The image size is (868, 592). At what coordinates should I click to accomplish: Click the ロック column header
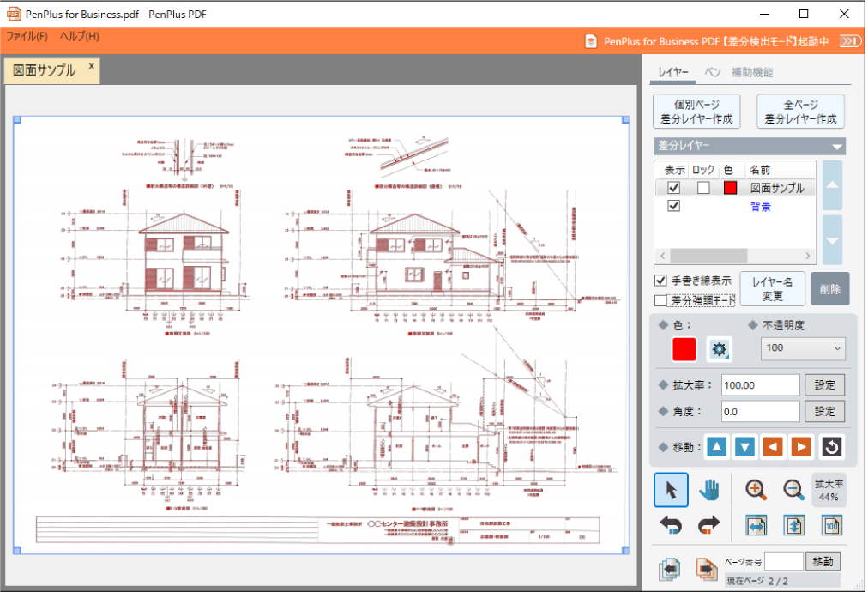click(703, 170)
